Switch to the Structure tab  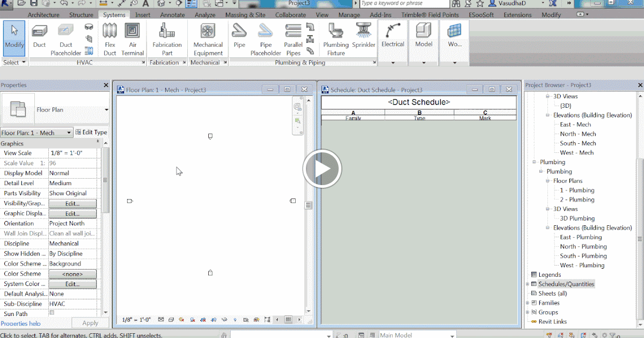coord(81,15)
